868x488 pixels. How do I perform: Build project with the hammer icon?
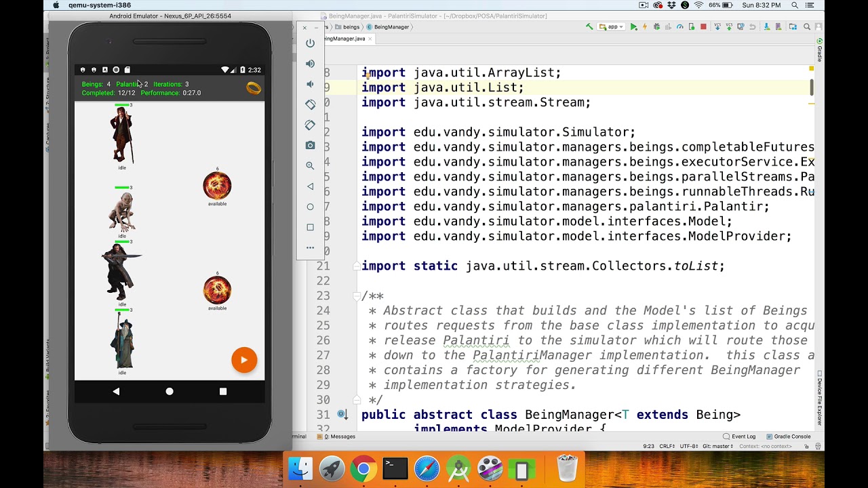click(x=589, y=27)
